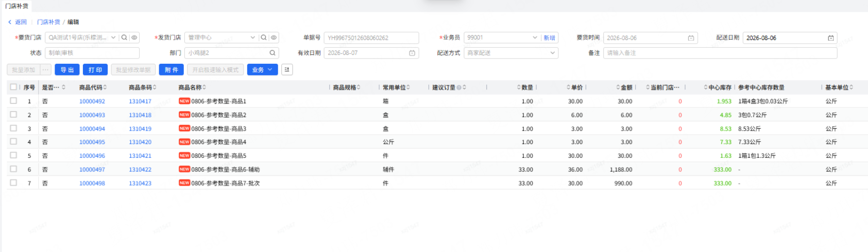Click the search icon in 部门 field
The height and width of the screenshot is (252, 868).
(x=273, y=53)
